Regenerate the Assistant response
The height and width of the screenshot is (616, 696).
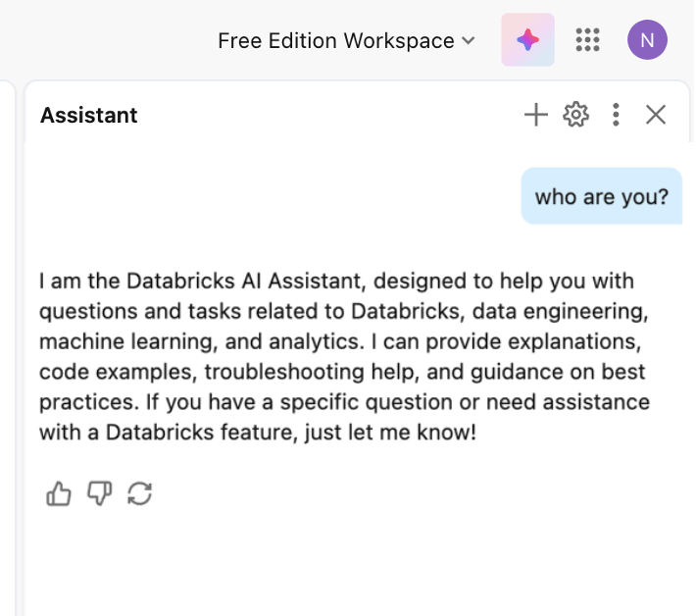pyautogui.click(x=140, y=493)
